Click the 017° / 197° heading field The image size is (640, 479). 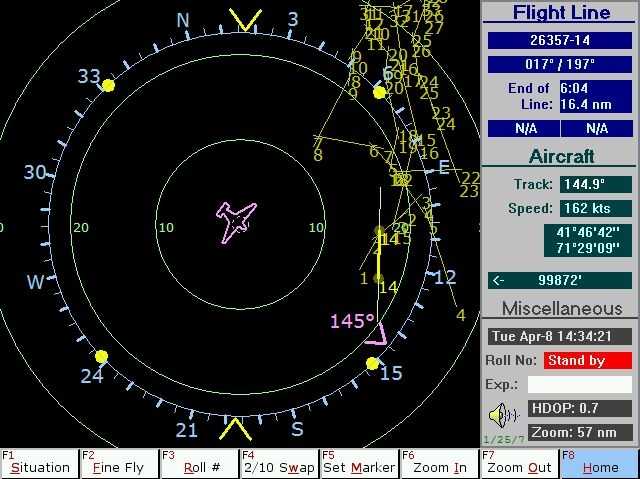pos(559,64)
